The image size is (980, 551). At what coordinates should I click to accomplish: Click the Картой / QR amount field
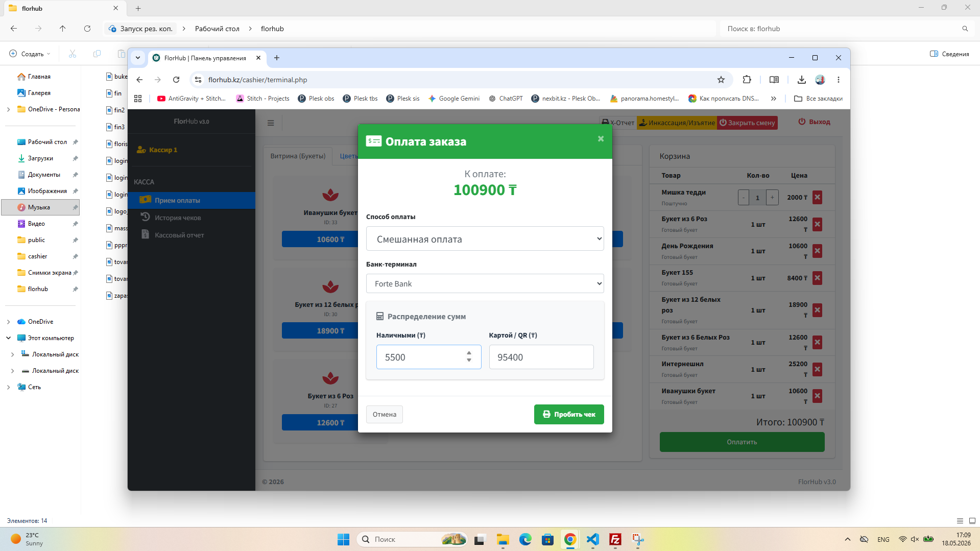tap(541, 357)
